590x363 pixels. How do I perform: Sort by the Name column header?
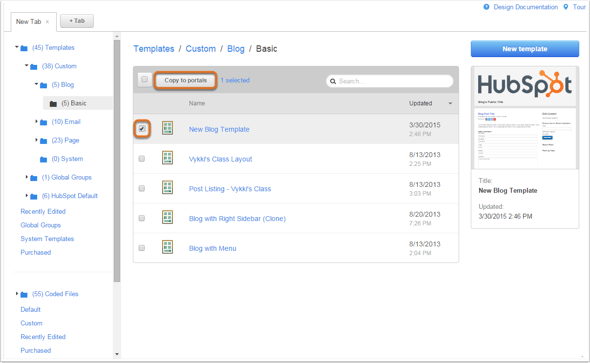[197, 103]
